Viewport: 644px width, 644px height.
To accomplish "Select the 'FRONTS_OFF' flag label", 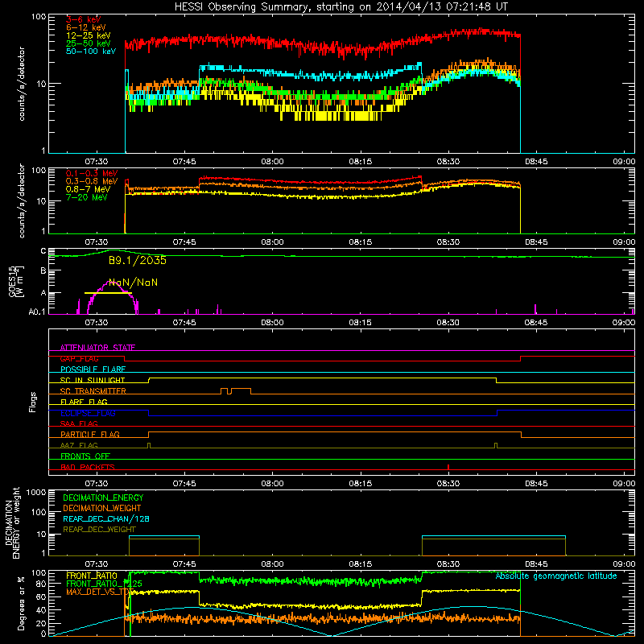I will 85,456.
